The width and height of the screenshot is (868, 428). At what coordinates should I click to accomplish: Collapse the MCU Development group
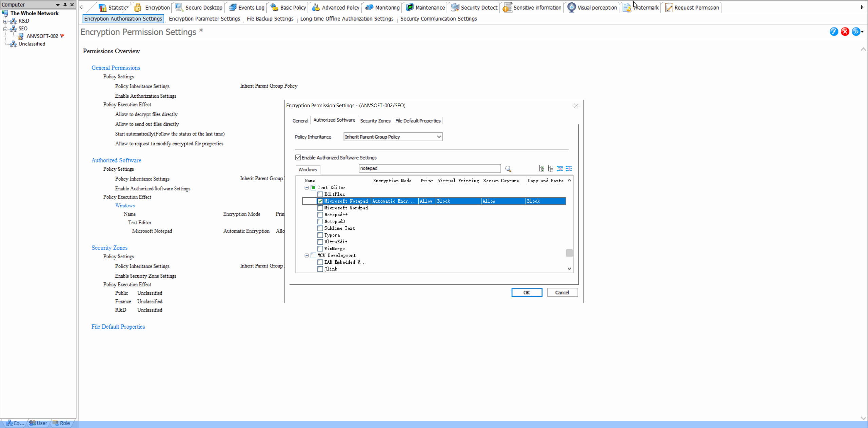pyautogui.click(x=307, y=255)
